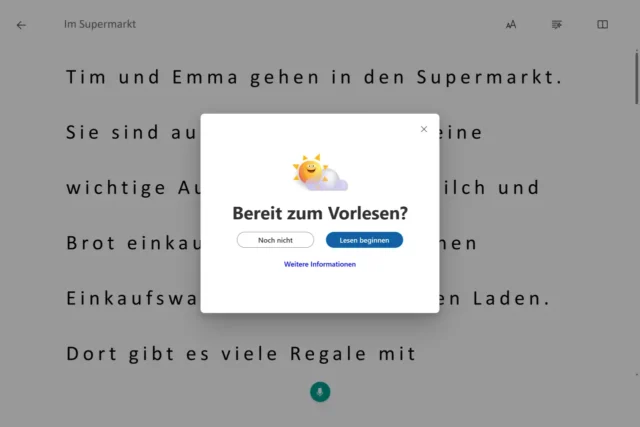Click the Lesen beginnen button
Screen dimensions: 640x427
pos(364,240)
